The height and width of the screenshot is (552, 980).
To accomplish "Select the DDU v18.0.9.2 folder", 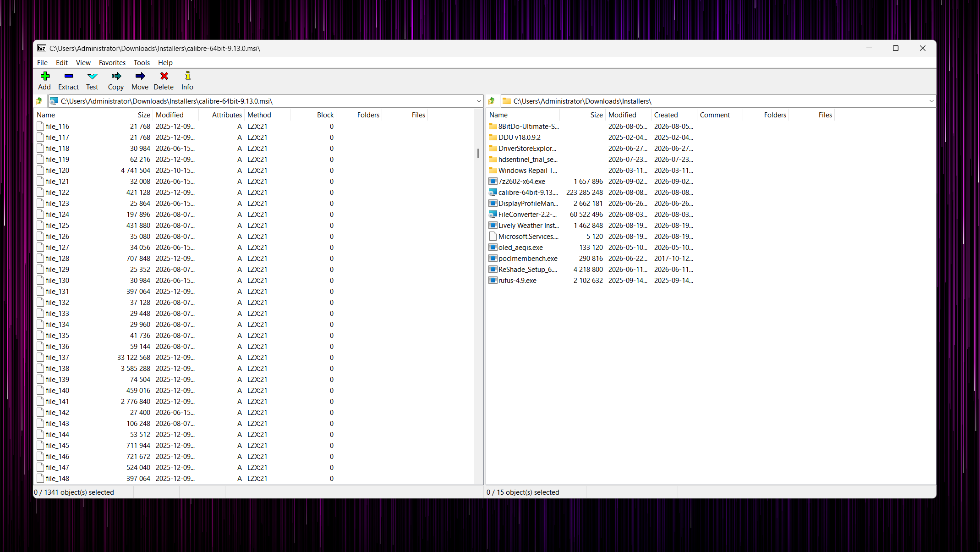I will click(519, 138).
